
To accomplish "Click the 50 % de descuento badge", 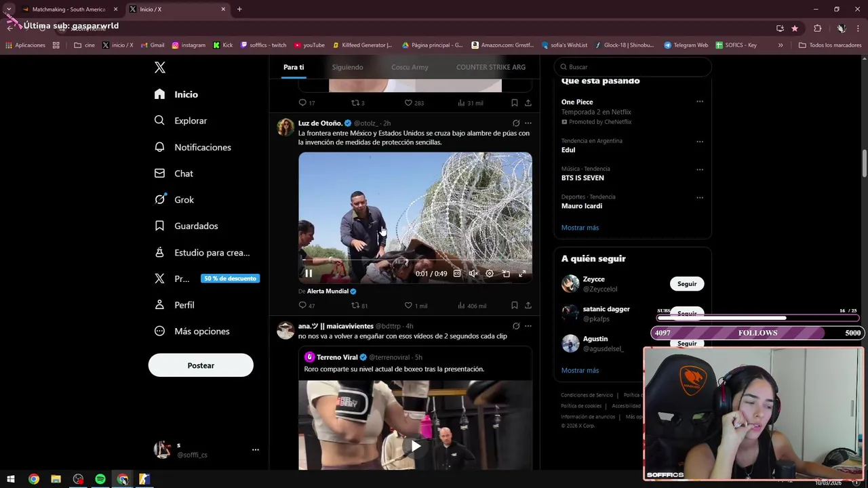I will click(230, 279).
